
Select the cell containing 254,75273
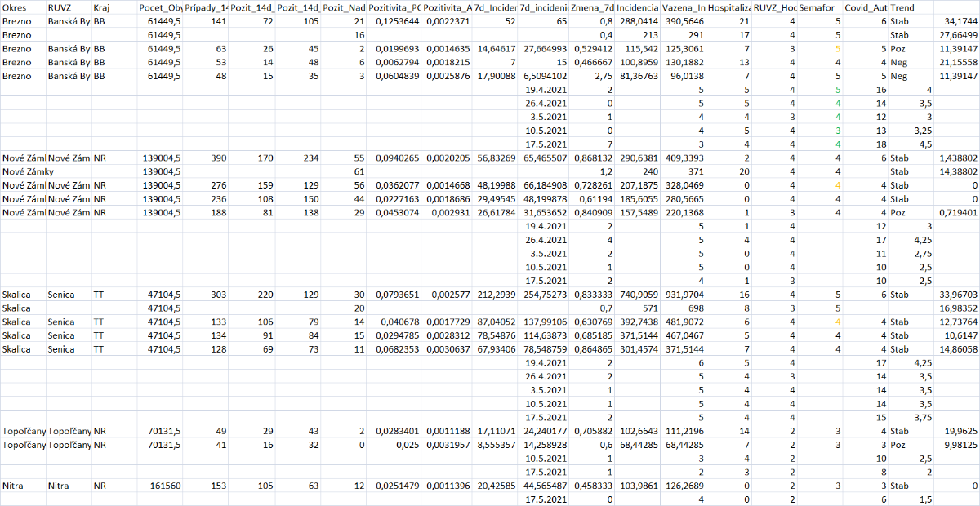[x=545, y=295]
